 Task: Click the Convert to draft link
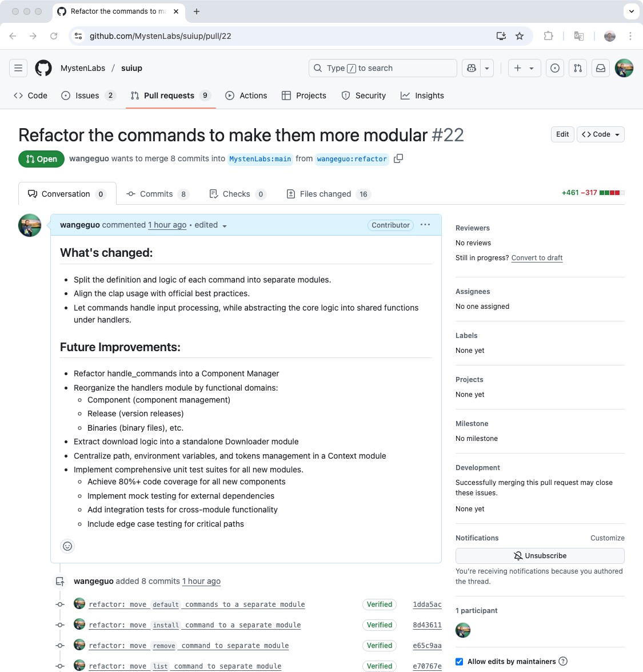[537, 257]
